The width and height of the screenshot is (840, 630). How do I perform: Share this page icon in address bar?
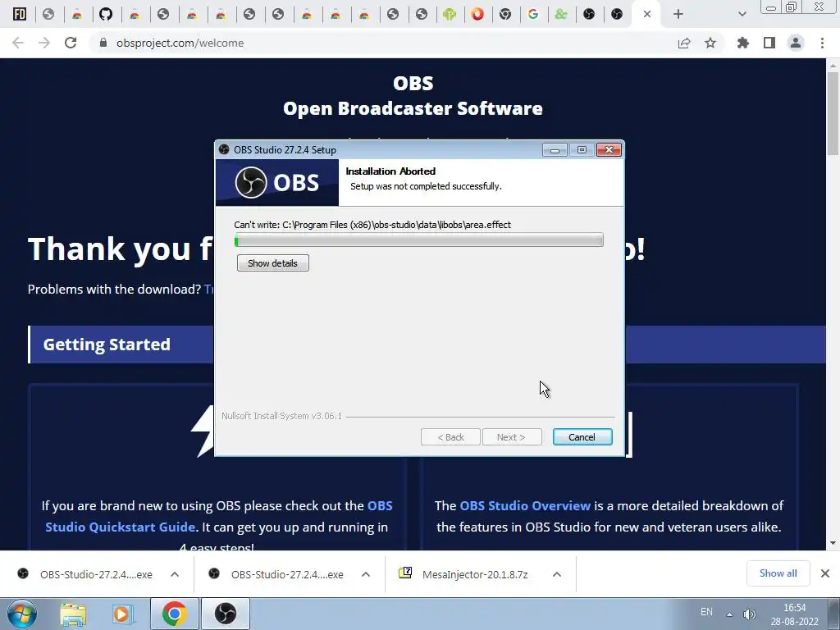pos(684,43)
